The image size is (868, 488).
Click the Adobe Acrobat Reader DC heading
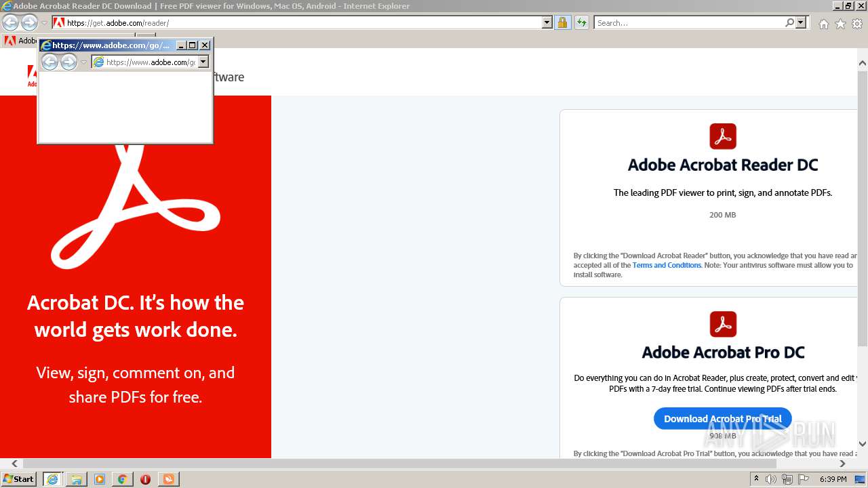click(723, 165)
